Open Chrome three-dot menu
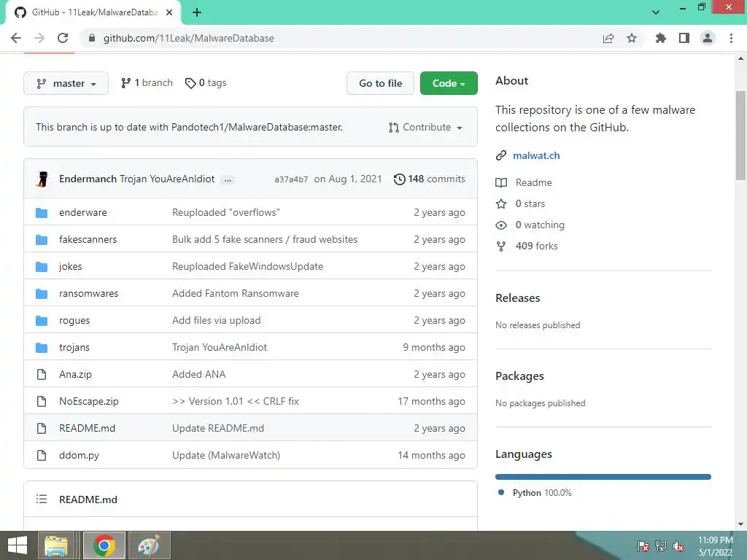Screen dimensions: 747x560 pos(731,38)
